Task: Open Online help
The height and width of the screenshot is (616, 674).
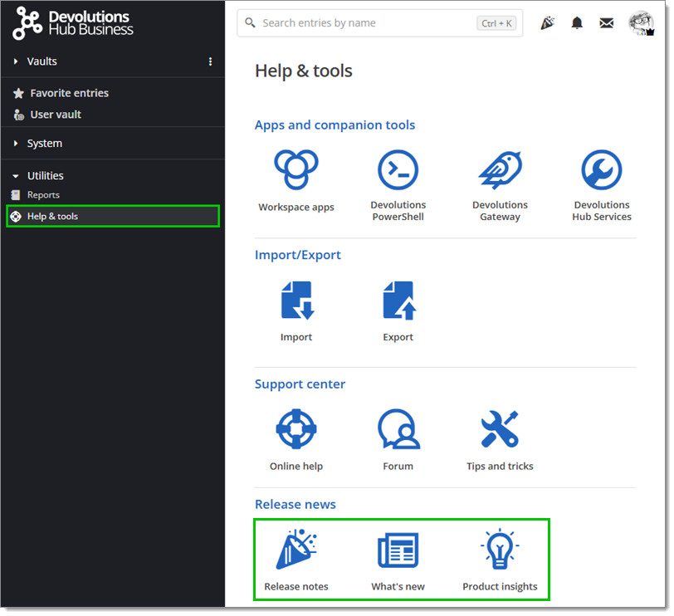Action: coord(296,428)
